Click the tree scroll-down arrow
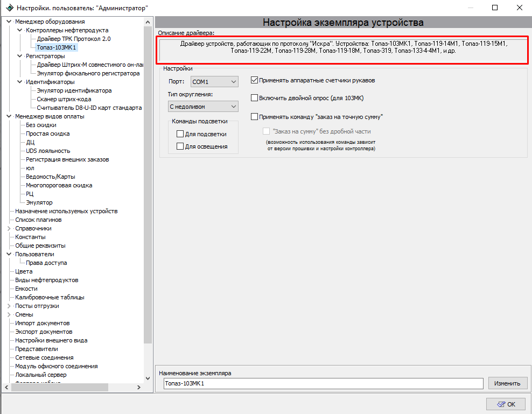Image resolution: width=532 pixels, height=414 pixels. (x=148, y=378)
